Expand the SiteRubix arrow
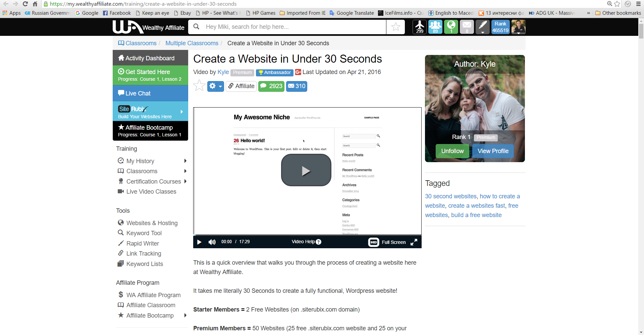Screen dimensions: 644x335 click(182, 112)
